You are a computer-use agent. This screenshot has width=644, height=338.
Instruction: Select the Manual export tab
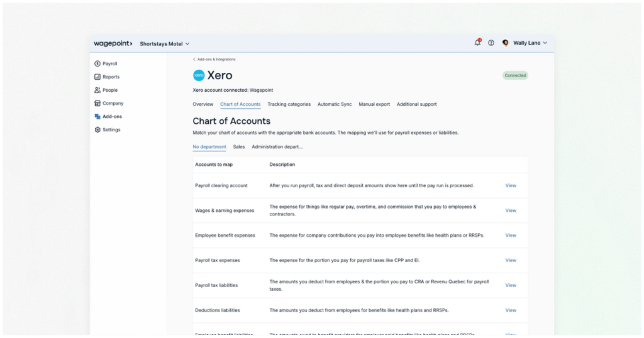(x=374, y=104)
